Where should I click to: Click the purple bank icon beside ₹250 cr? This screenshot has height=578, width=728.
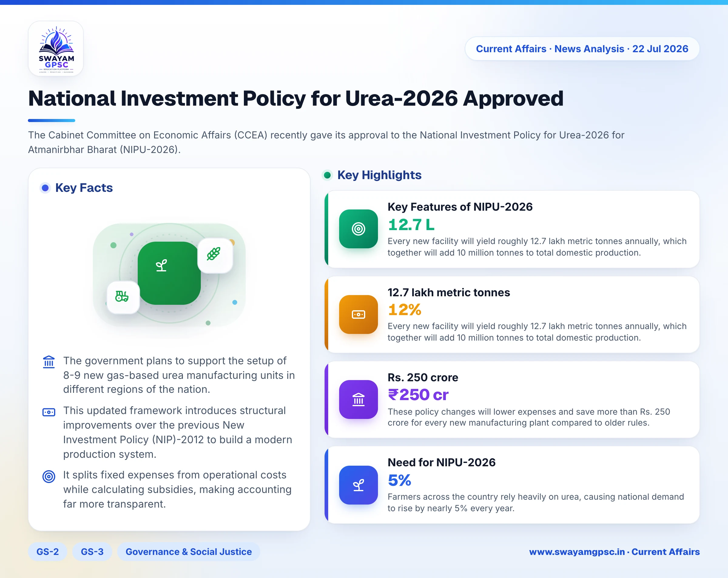[358, 399]
